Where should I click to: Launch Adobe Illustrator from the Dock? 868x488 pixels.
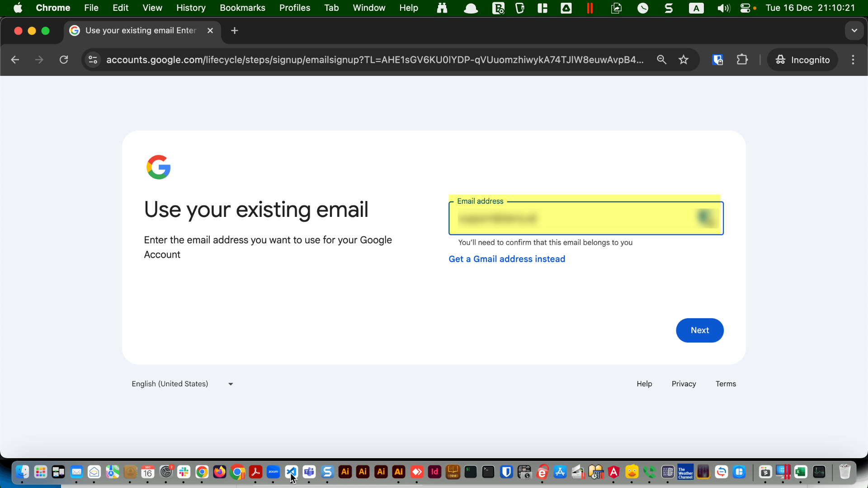(345, 472)
